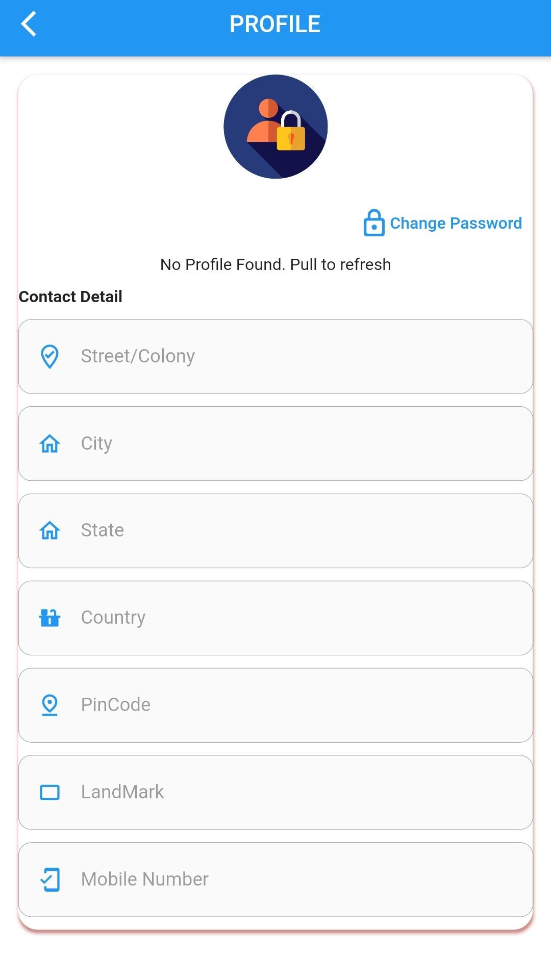Image resolution: width=551 pixels, height=980 pixels.
Task: Click the house icon in City field
Action: coord(49,444)
